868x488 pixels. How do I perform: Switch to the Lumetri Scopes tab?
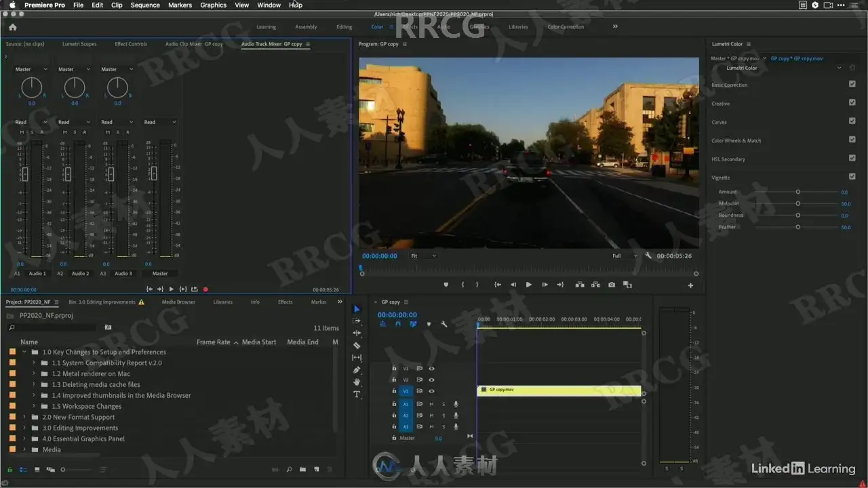pos(79,44)
